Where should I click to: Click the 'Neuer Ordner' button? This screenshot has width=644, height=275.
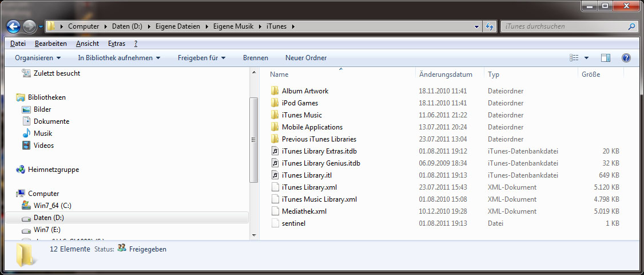point(306,58)
